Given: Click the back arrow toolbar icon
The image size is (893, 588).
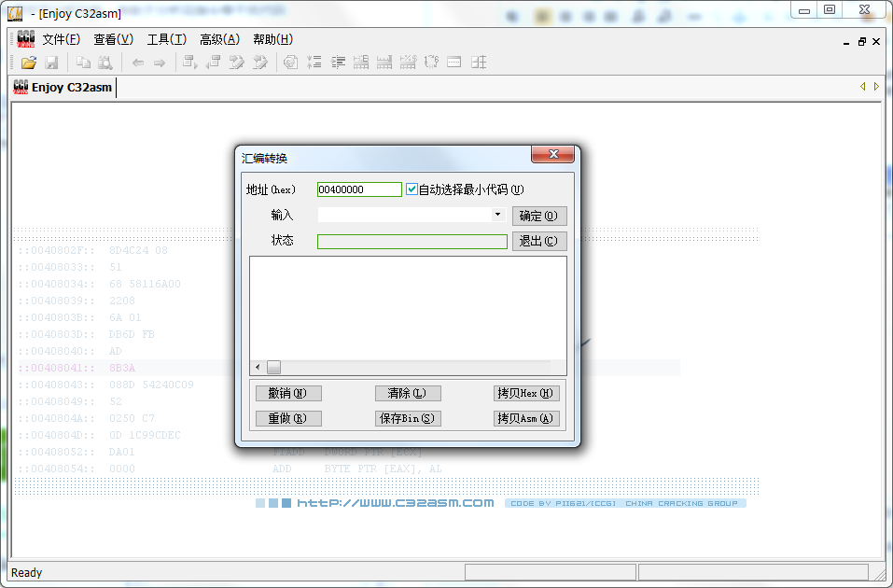Looking at the screenshot, I should pos(137,63).
